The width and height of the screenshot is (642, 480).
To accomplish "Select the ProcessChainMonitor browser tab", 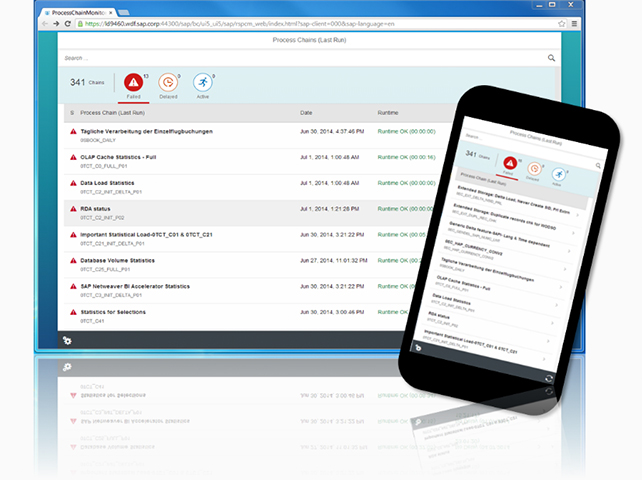I will click(78, 13).
